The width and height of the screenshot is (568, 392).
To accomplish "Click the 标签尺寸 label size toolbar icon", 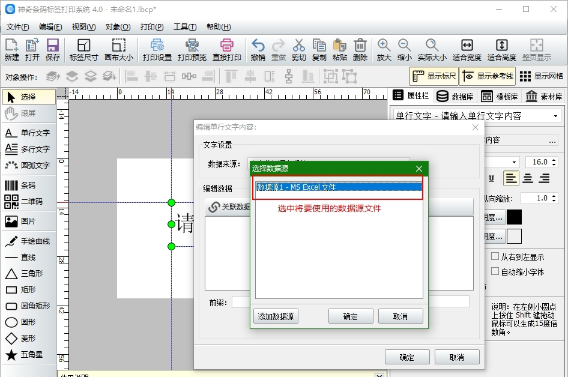I will [83, 50].
